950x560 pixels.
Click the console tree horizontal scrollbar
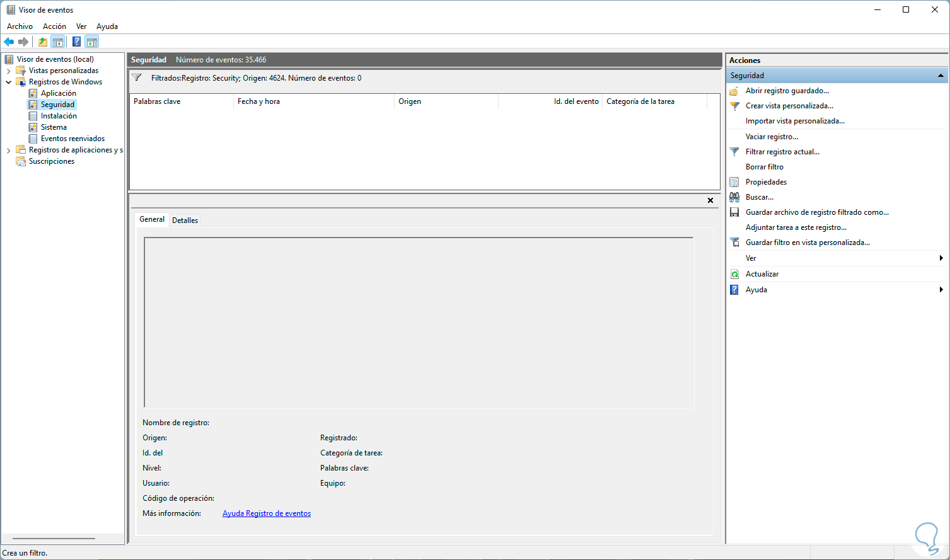click(x=54, y=539)
